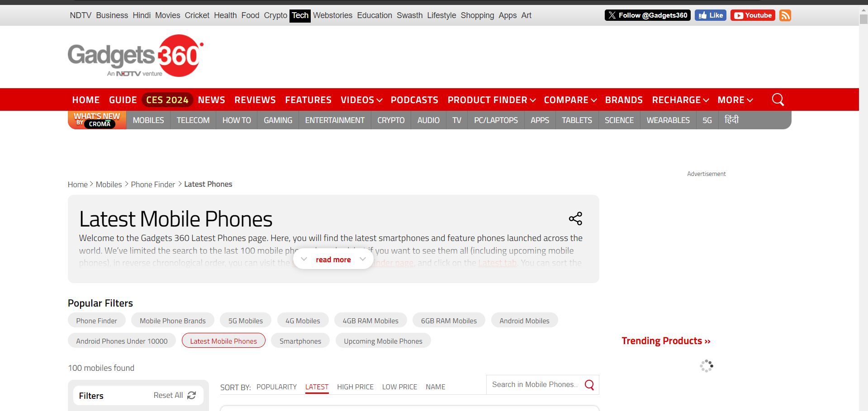Open the RSS feed icon
This screenshot has width=868, height=411.
coord(785,15)
